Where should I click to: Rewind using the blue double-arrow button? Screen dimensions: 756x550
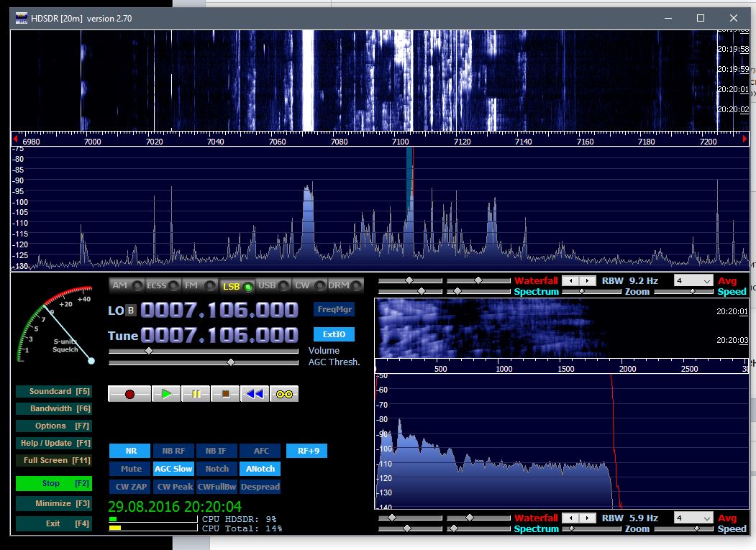[x=255, y=394]
